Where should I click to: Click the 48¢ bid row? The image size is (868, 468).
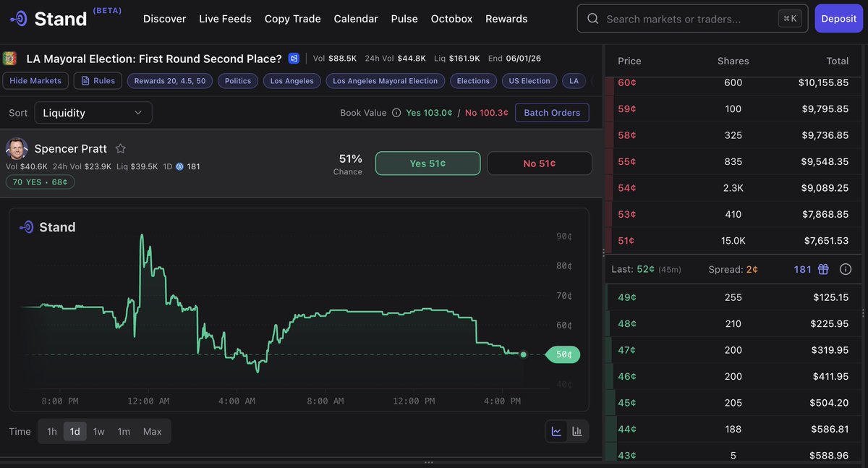(733, 323)
